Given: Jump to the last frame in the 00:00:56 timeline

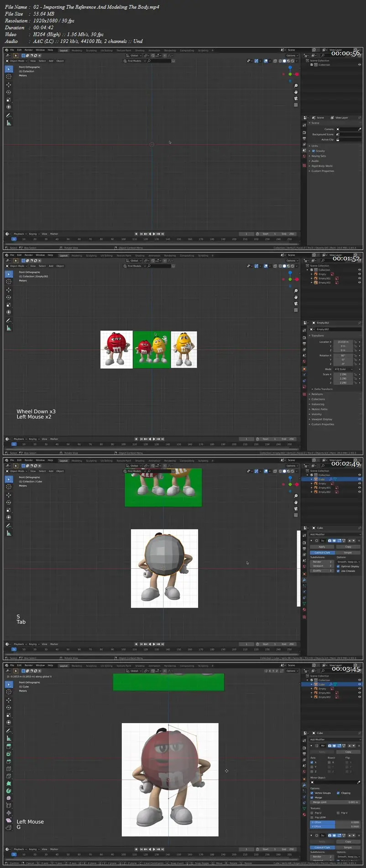Looking at the screenshot, I should click(x=162, y=234).
